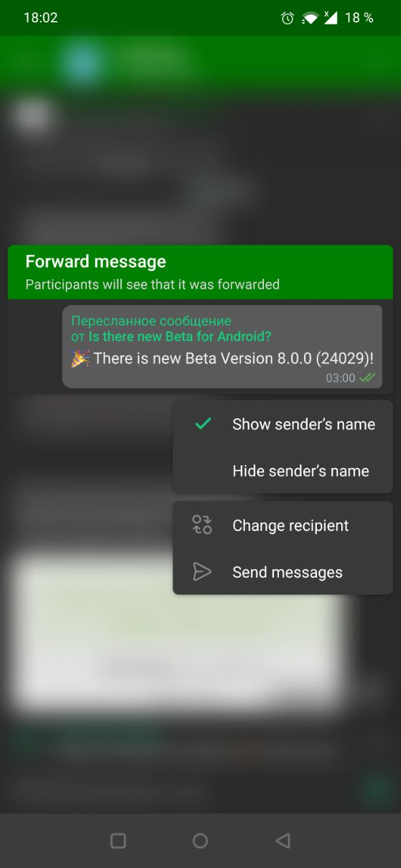Tap the Change recipient swap icon
The height and width of the screenshot is (868, 401).
tap(202, 525)
